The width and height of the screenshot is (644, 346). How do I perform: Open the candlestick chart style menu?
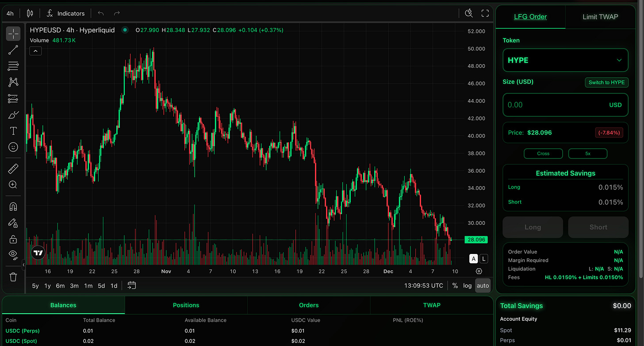point(30,13)
